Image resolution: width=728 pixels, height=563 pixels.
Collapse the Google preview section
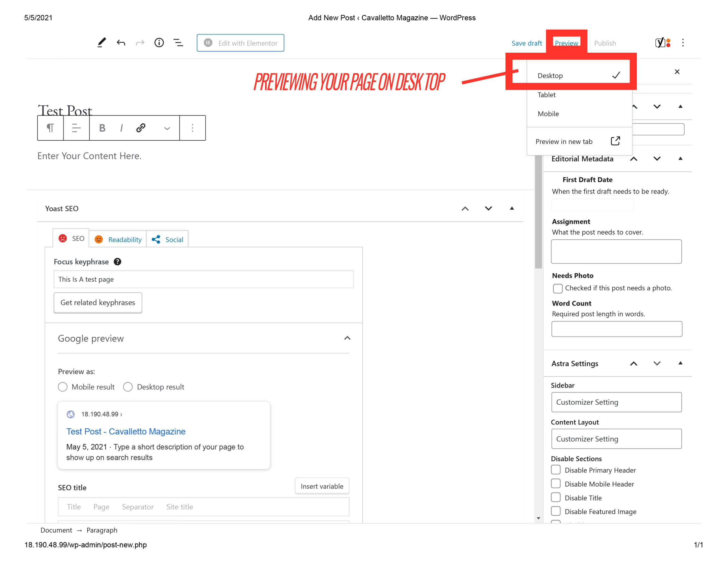tap(347, 338)
